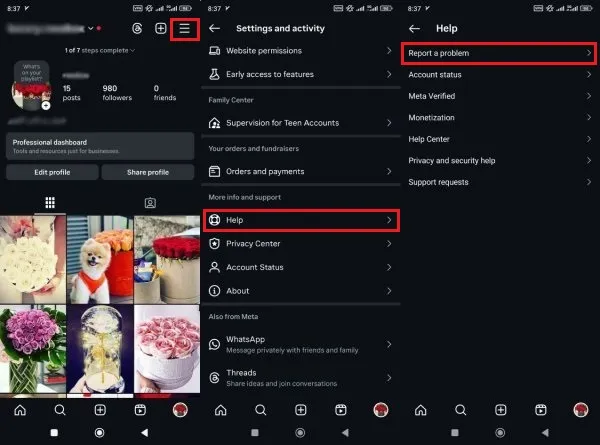Tap the Early access to features flask icon
Image resolution: width=600 pixels, height=445 pixels.
click(214, 74)
